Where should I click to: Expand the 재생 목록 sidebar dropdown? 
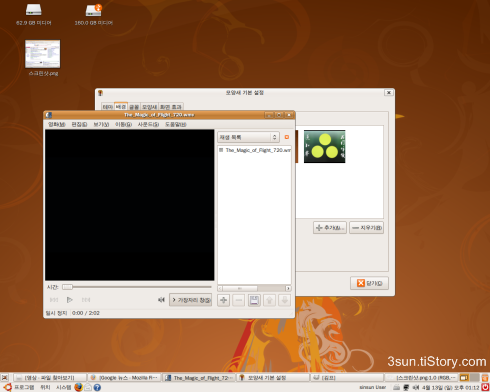coord(248,137)
